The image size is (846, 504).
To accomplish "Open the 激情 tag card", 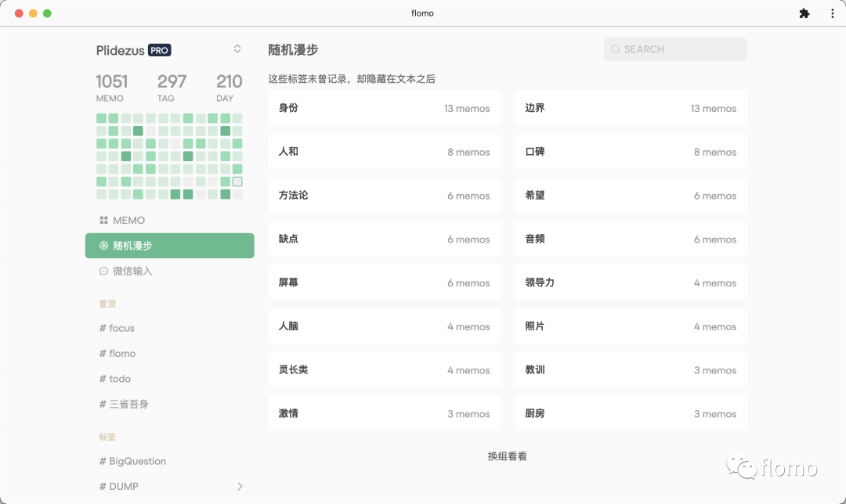I will pyautogui.click(x=384, y=413).
